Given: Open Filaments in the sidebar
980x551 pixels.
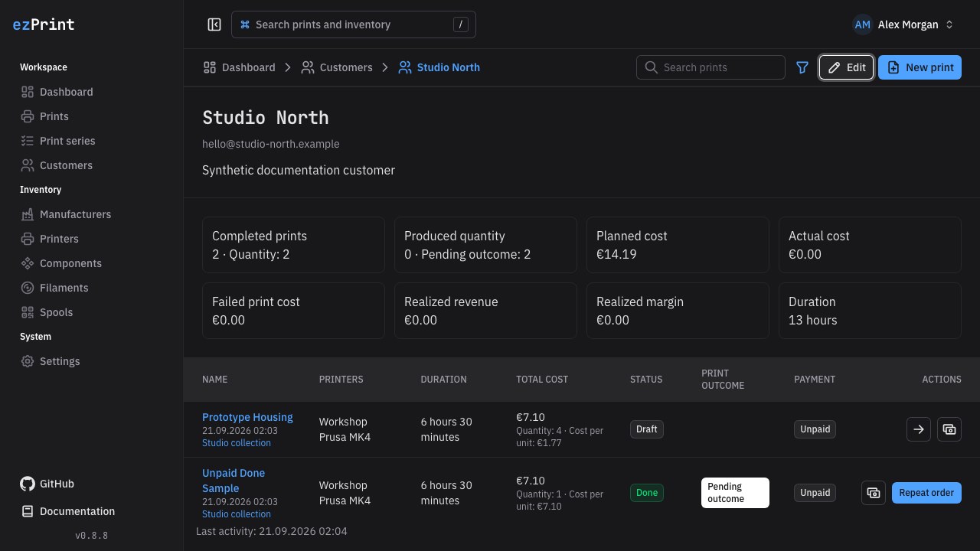Looking at the screenshot, I should point(54,288).
